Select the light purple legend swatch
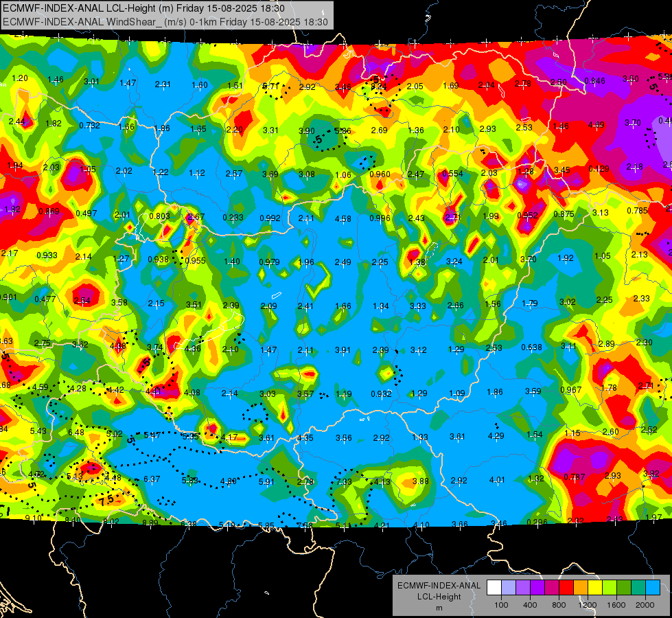This screenshot has height=618, width=672. pos(523,588)
